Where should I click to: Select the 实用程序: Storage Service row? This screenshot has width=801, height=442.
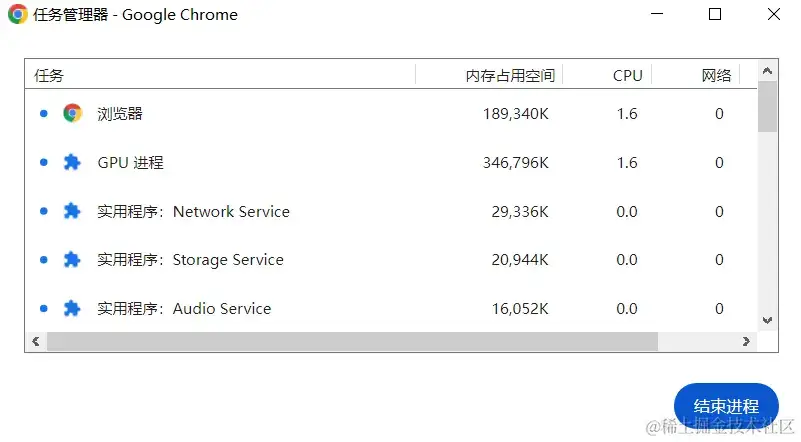[x=391, y=260]
